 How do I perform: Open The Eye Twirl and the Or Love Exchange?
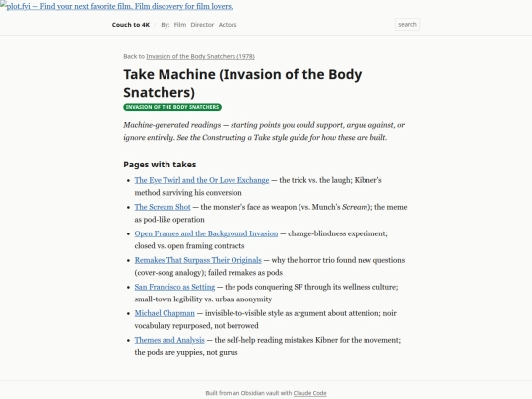tap(202, 180)
